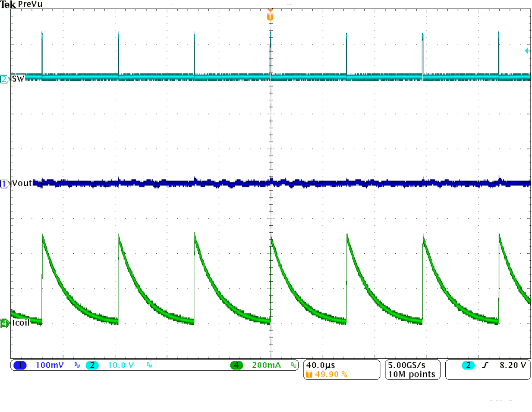Click the 8.20 V trigger level value
This screenshot has width=532, height=412.
click(x=512, y=365)
